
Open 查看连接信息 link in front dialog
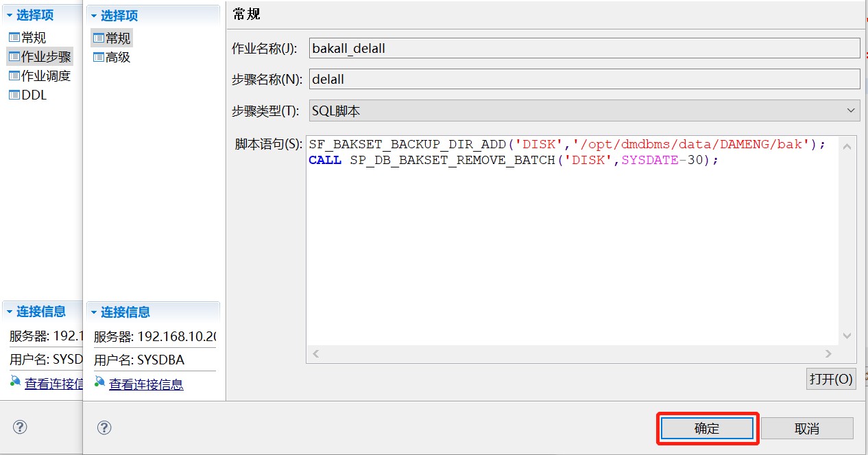tap(146, 384)
